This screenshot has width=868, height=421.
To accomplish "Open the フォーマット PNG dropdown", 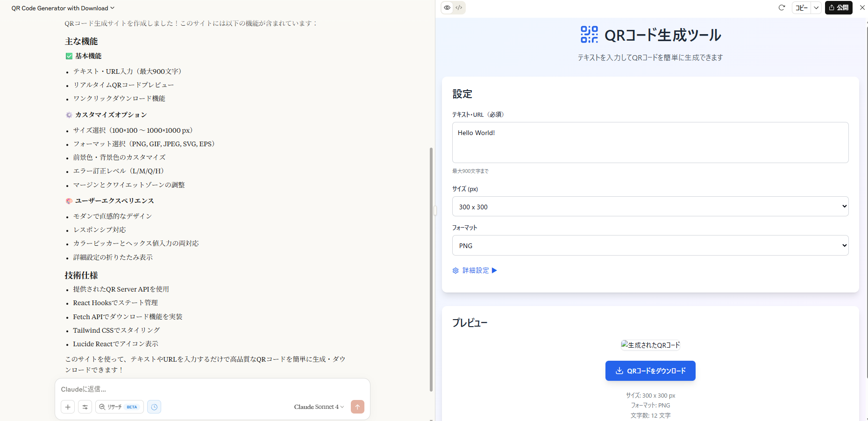I will coord(650,245).
